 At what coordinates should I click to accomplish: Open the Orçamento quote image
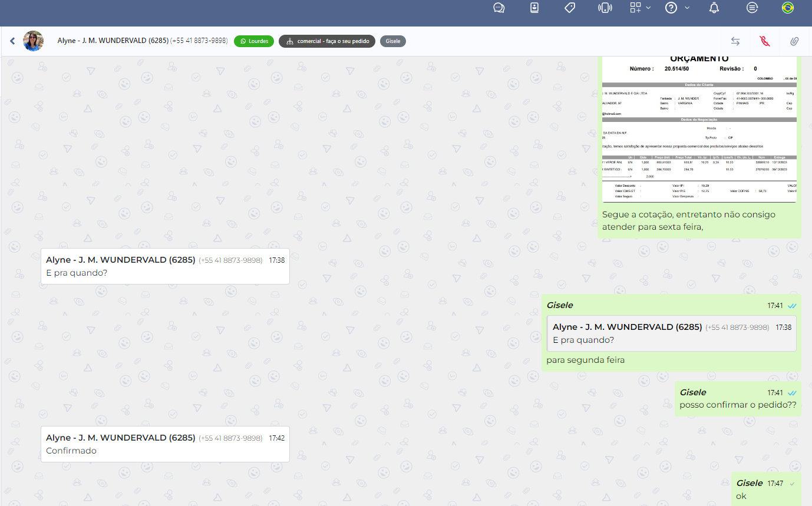tap(699, 130)
